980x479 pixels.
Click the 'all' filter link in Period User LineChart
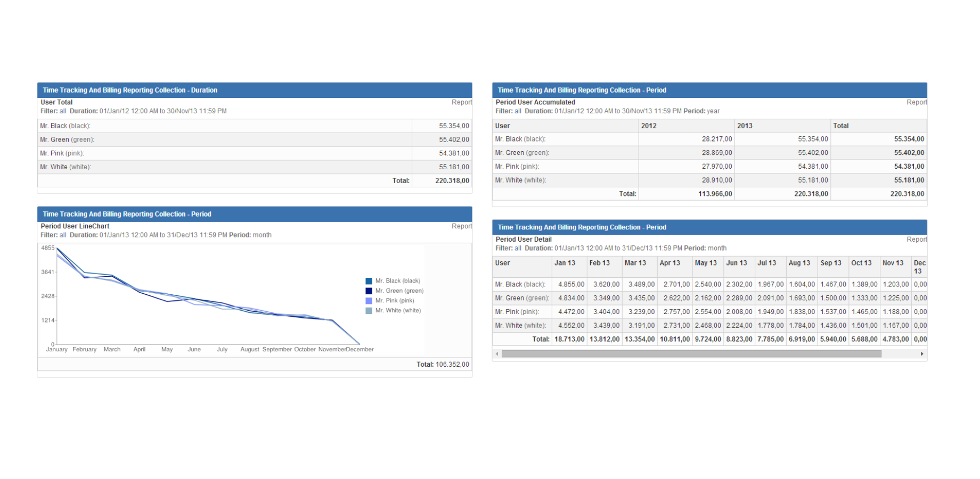pos(63,235)
